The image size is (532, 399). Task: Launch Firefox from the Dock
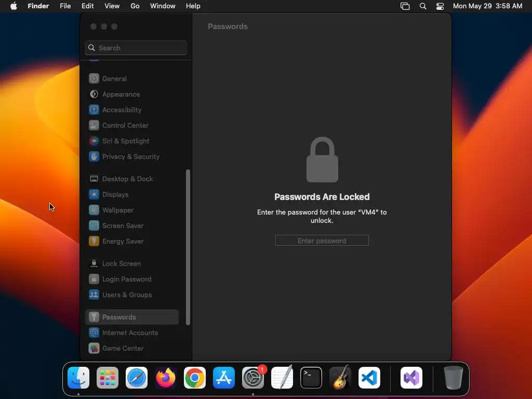pyautogui.click(x=166, y=378)
